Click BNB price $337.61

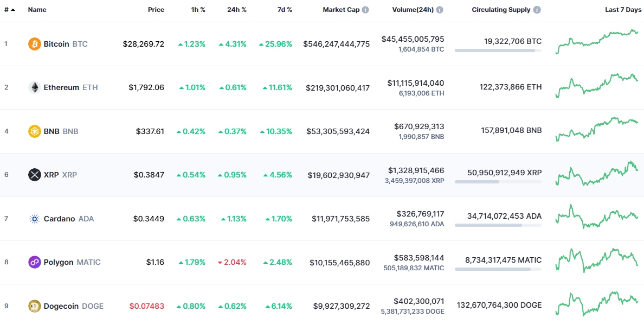[x=150, y=131]
